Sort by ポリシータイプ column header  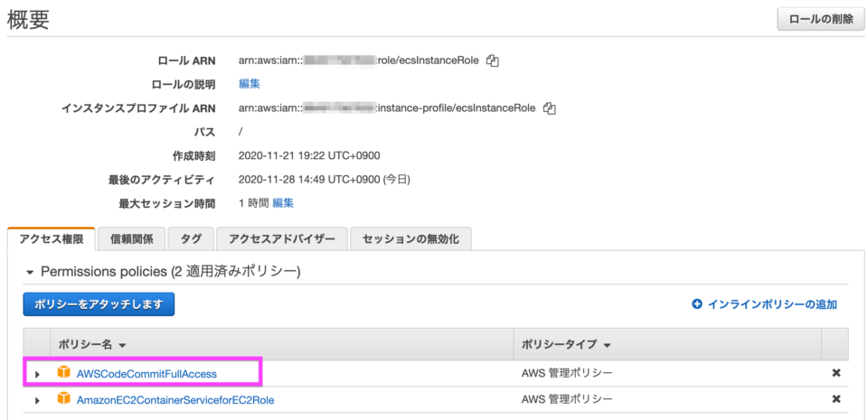click(567, 345)
